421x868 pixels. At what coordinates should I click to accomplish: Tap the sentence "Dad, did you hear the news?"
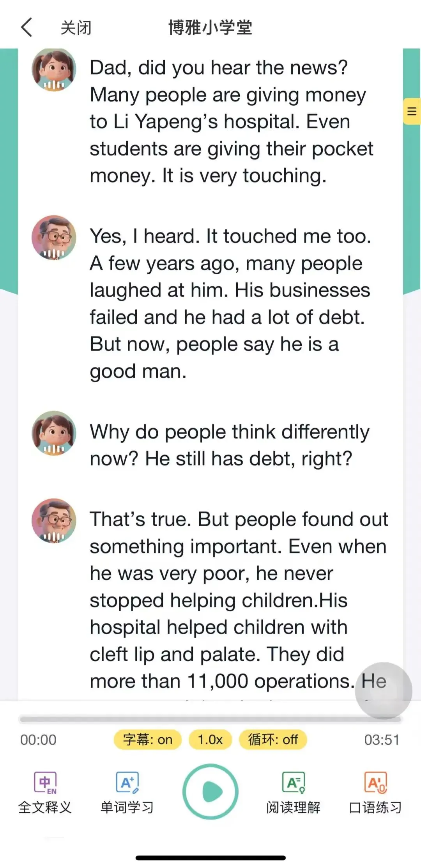pyautogui.click(x=218, y=68)
